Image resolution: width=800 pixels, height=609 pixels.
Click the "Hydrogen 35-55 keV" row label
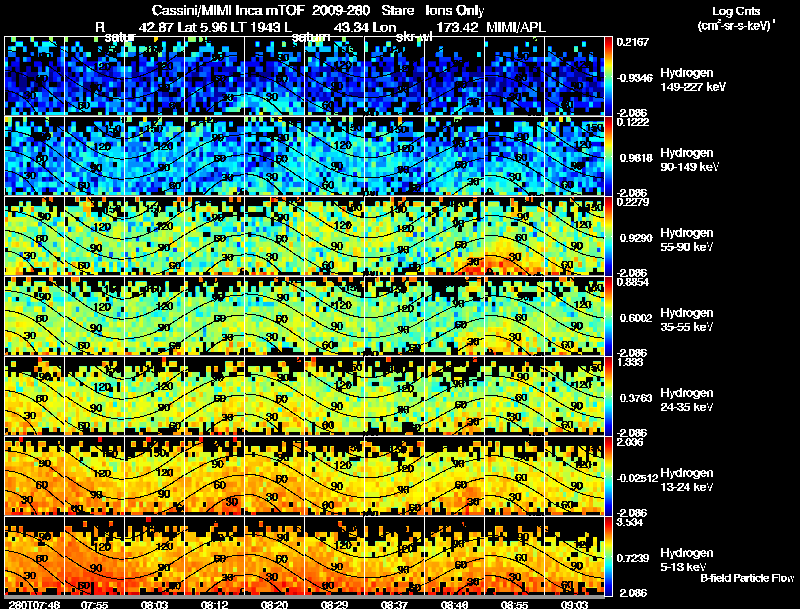coord(687,320)
